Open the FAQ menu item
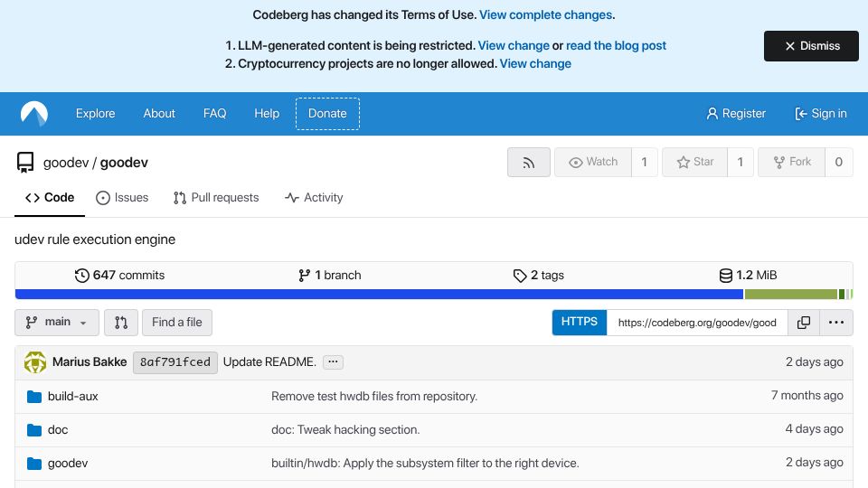Viewport: 868px width, 488px height. coord(215,114)
